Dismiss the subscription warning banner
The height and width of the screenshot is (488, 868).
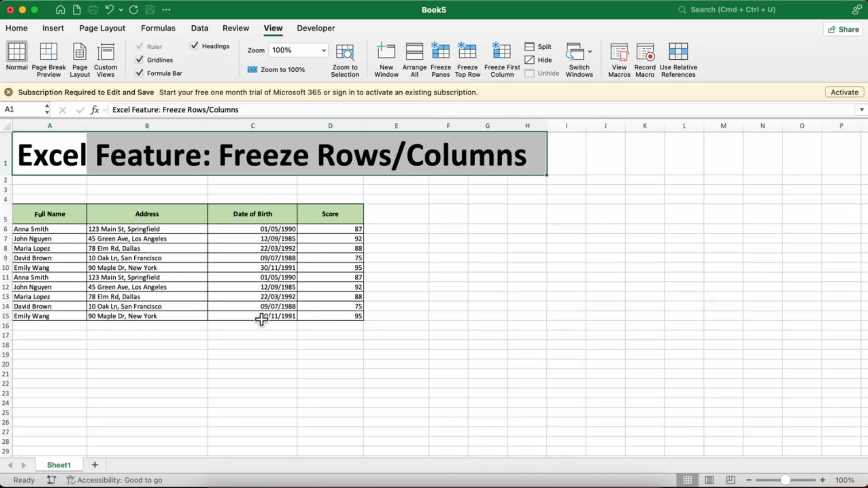click(x=8, y=92)
